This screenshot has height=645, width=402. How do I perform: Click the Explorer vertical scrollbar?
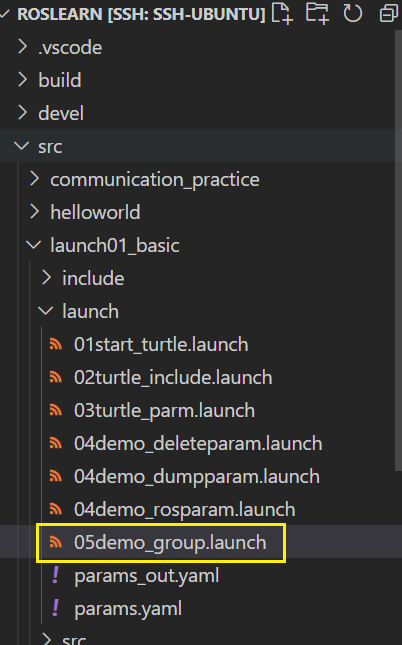[x=398, y=296]
